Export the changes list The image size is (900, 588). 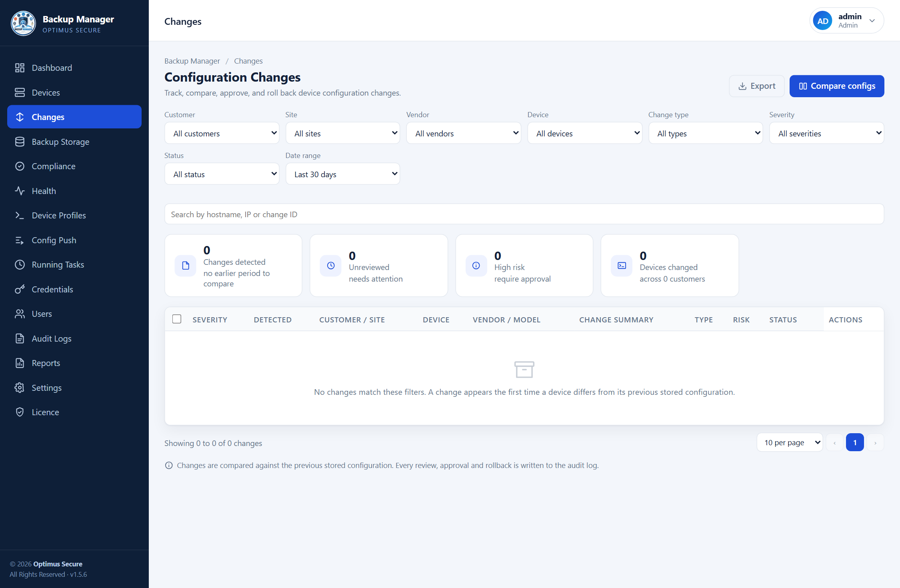click(756, 86)
